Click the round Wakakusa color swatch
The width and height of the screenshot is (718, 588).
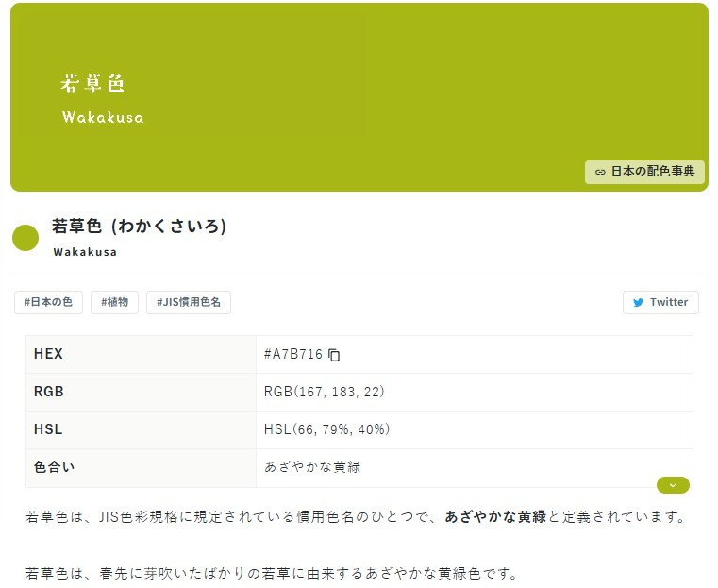[25, 238]
